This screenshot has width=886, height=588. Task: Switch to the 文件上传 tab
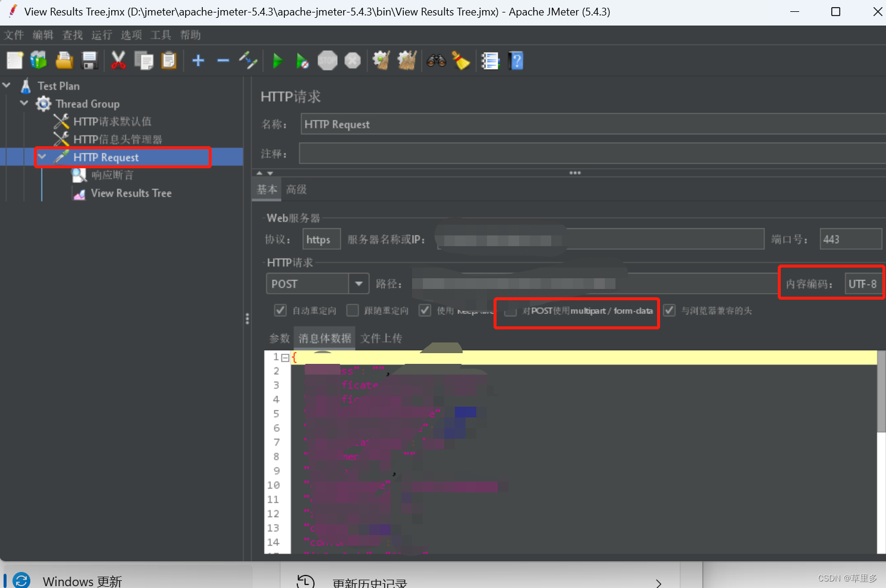point(381,338)
